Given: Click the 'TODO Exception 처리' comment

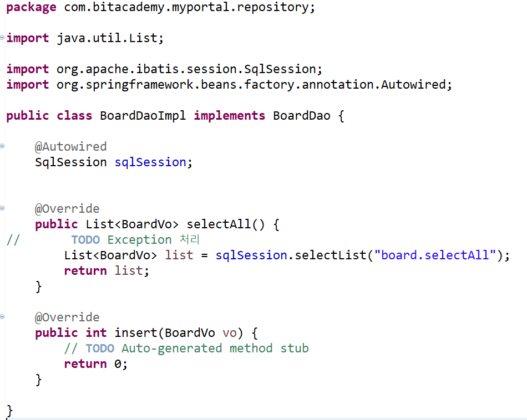Looking at the screenshot, I should coord(135,240).
